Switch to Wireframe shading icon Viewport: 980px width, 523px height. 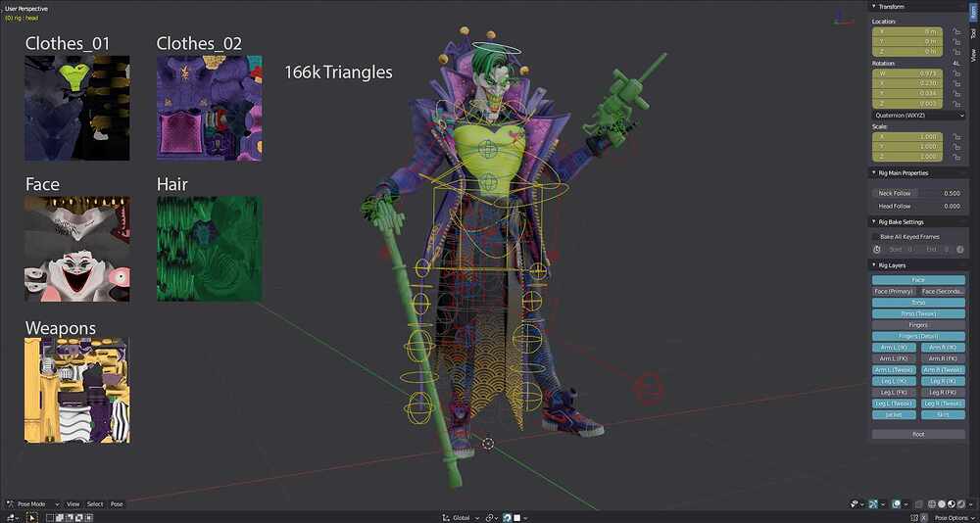(932, 504)
